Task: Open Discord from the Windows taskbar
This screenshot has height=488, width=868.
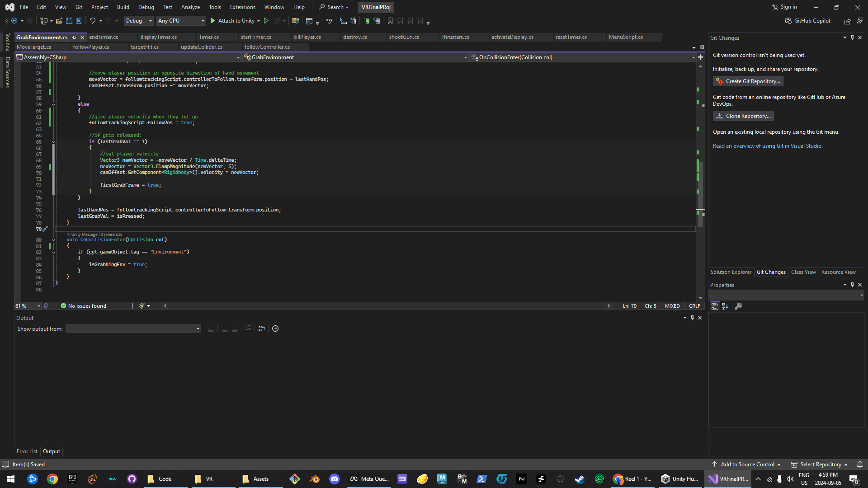Action: pos(335,479)
